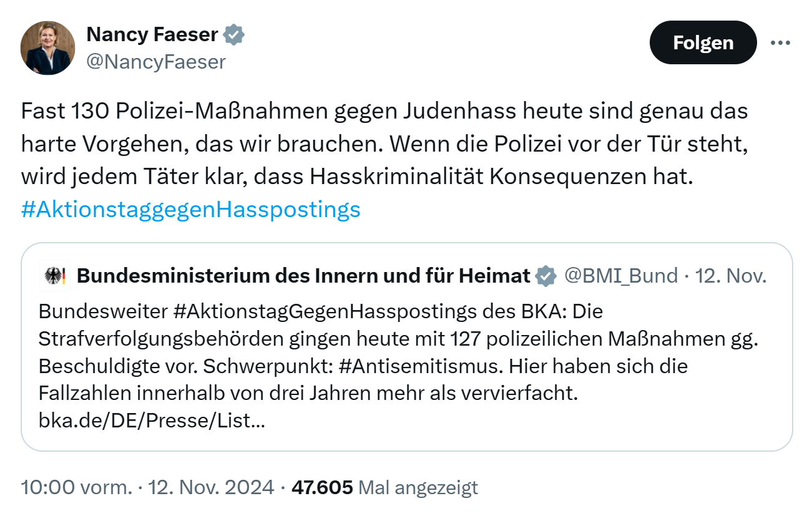Click verified badge beside Nancy Faeser
The height and width of the screenshot is (516, 812).
click(x=234, y=35)
